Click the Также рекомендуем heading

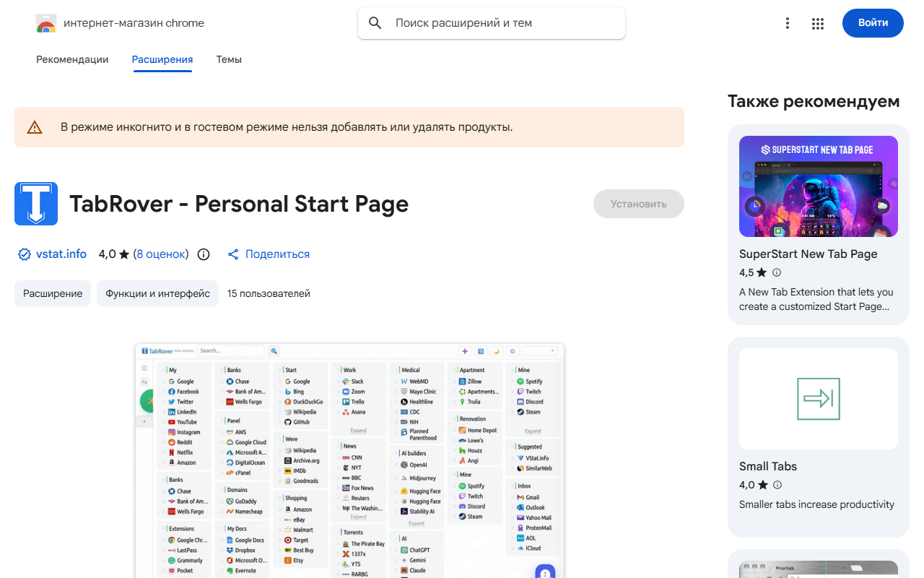point(814,101)
